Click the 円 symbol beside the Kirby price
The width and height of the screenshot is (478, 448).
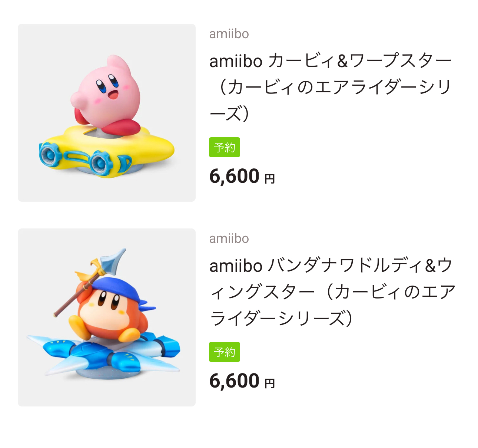(x=270, y=179)
